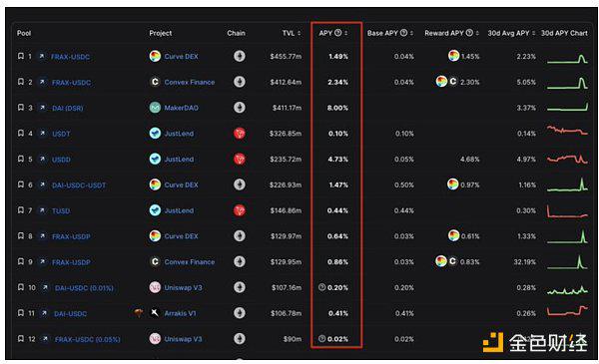This screenshot has width=599, height=364.
Task: Sort by APY using header arrows
Action: click(x=346, y=33)
